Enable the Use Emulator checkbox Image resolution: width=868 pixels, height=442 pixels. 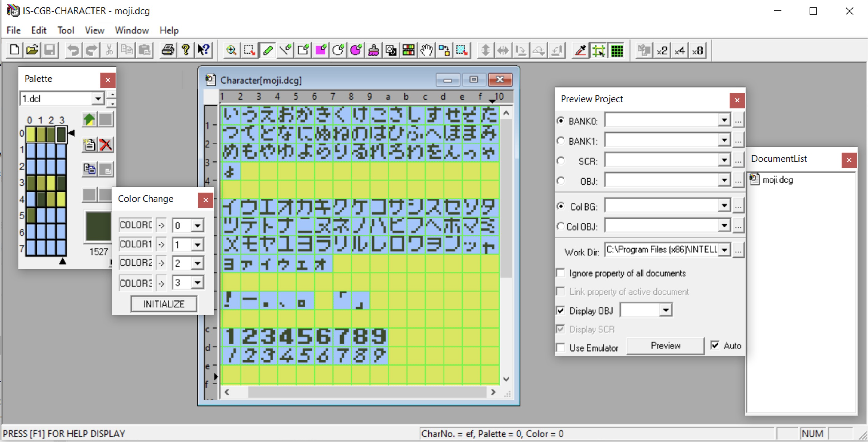click(560, 348)
